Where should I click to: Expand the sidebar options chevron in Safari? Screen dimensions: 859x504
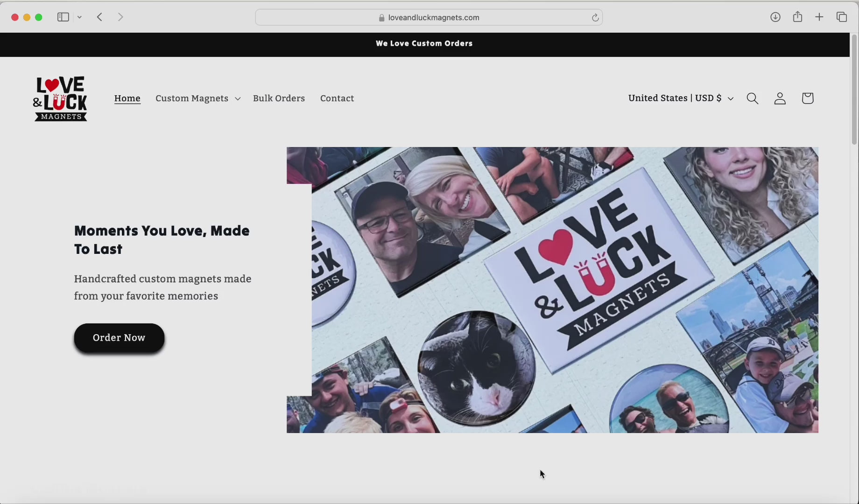80,17
